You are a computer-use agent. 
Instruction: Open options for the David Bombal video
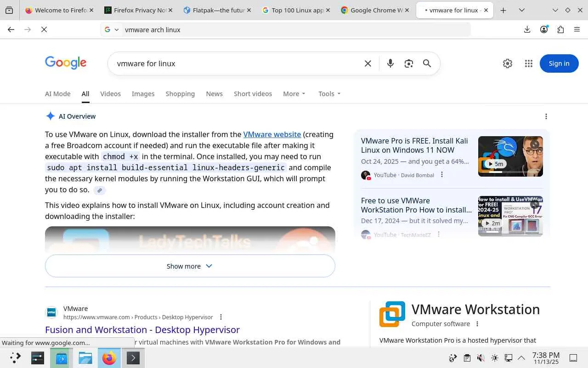(442, 175)
